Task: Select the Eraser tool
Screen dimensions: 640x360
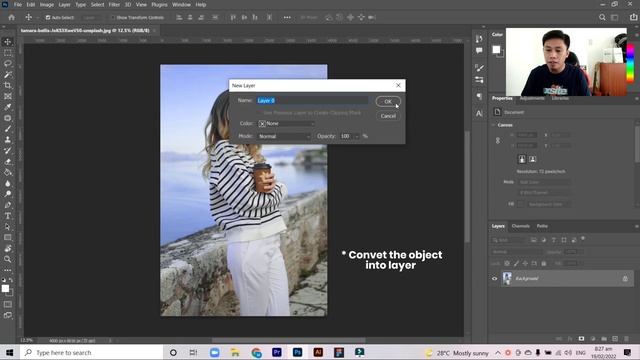Action: tap(8, 161)
